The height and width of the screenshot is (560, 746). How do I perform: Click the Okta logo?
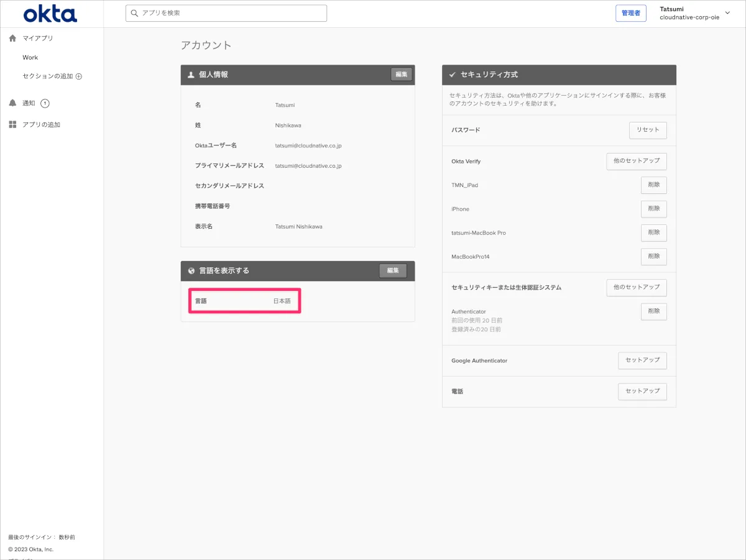tap(50, 14)
